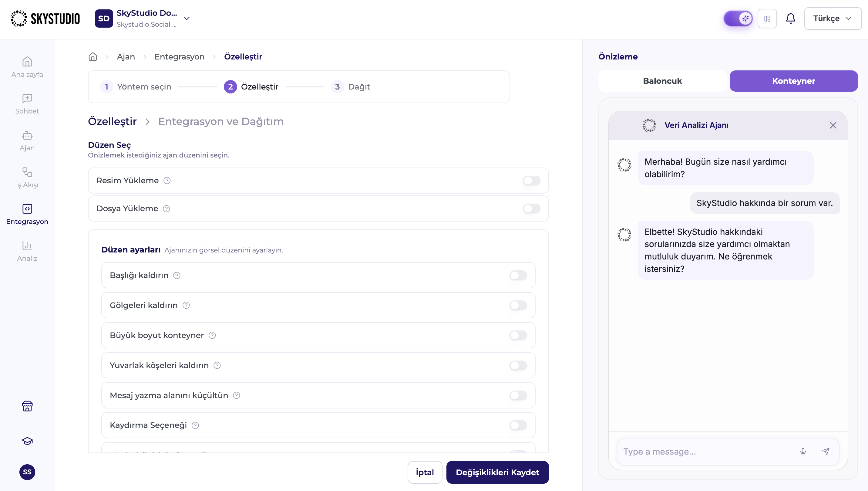Image resolution: width=868 pixels, height=491 pixels.
Task: Toggle the AI sparkle switch in header
Action: pos(738,19)
